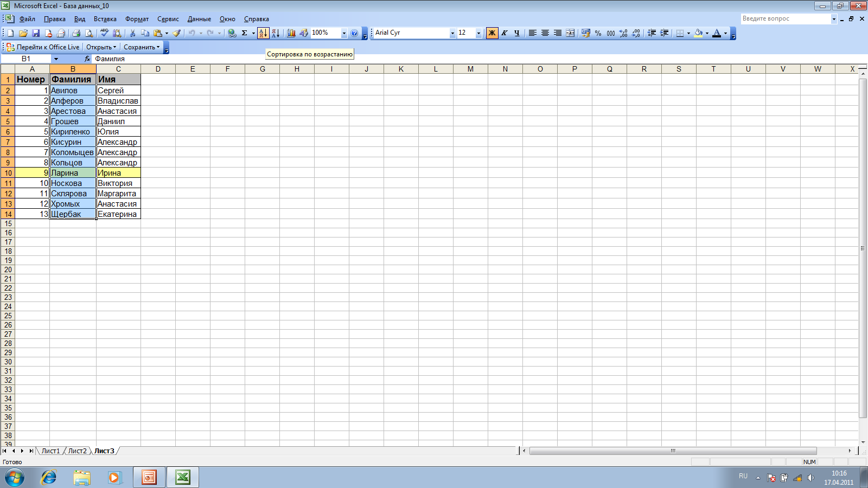Click the Sort Ascending toolbar icon

[x=263, y=33]
